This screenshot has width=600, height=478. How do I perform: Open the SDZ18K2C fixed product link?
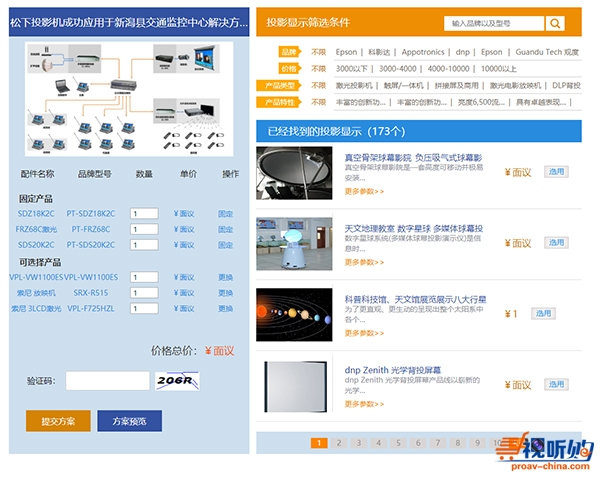36,214
